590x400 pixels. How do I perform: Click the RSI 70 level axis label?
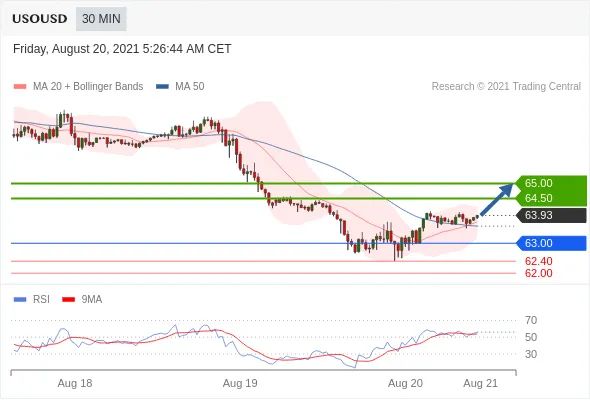coord(531,320)
